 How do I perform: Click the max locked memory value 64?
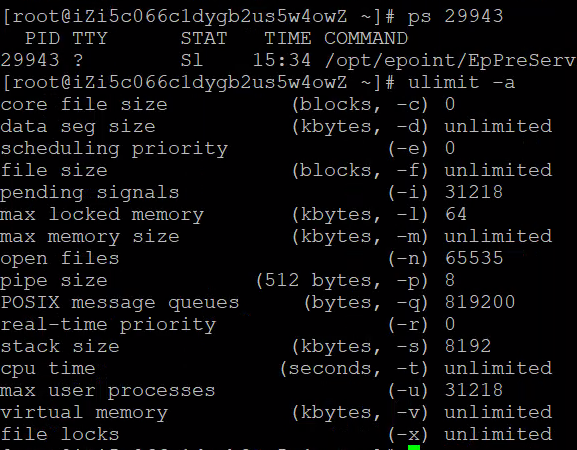pyautogui.click(x=456, y=214)
